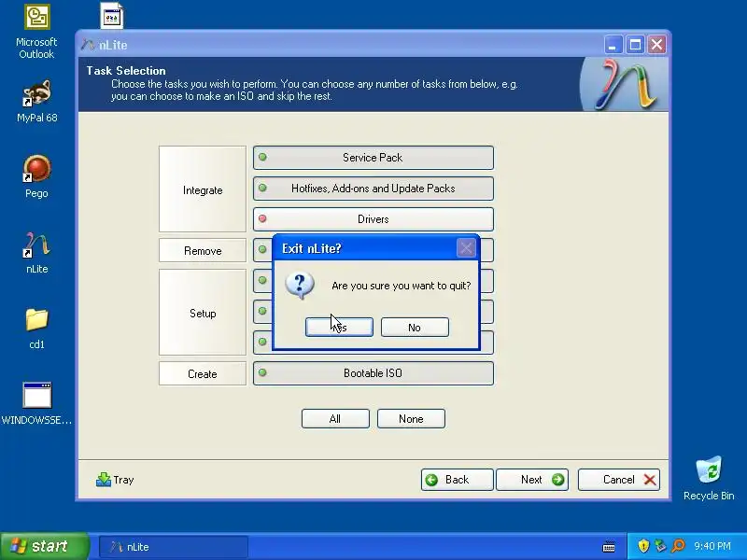Select MyPal 68 desktop shortcut
The height and width of the screenshot is (560, 747).
pos(36,101)
